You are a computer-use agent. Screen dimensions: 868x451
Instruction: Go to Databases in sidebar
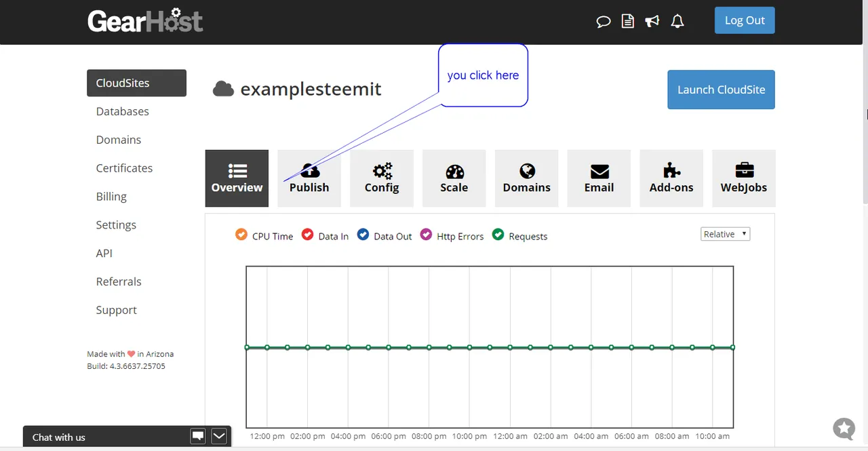[x=123, y=111]
